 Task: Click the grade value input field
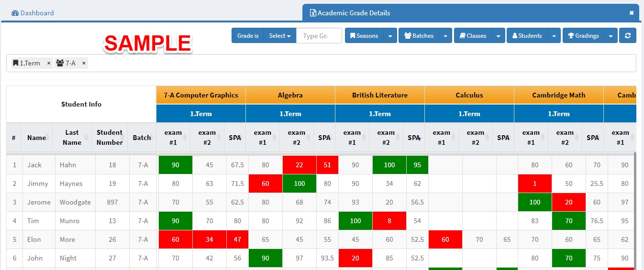tap(319, 36)
